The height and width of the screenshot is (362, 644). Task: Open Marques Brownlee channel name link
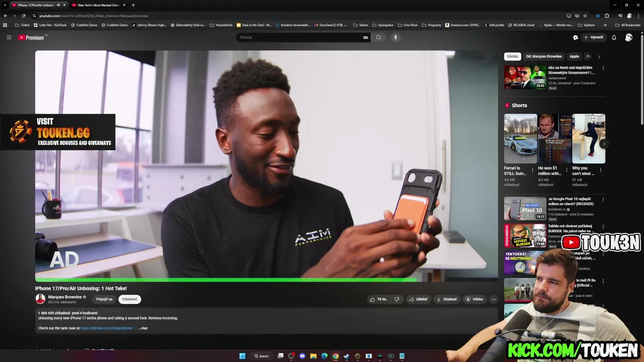pyautogui.click(x=65, y=297)
